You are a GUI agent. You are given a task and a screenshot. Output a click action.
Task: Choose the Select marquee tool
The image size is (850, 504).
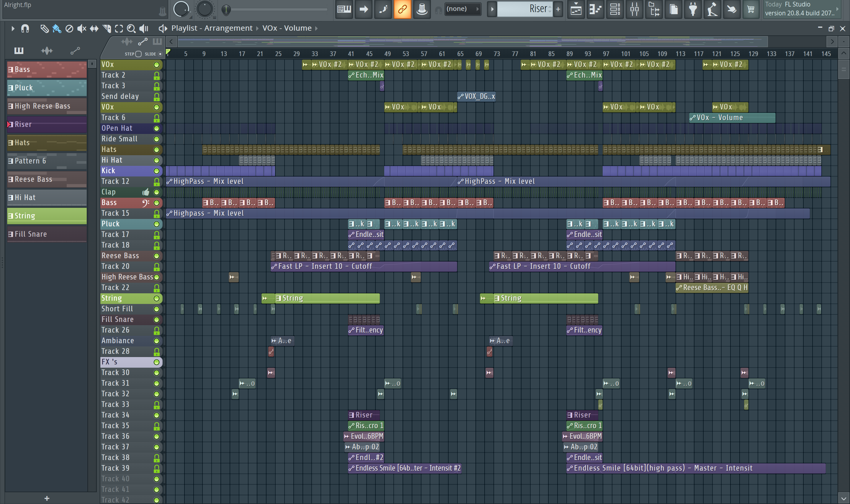point(119,29)
